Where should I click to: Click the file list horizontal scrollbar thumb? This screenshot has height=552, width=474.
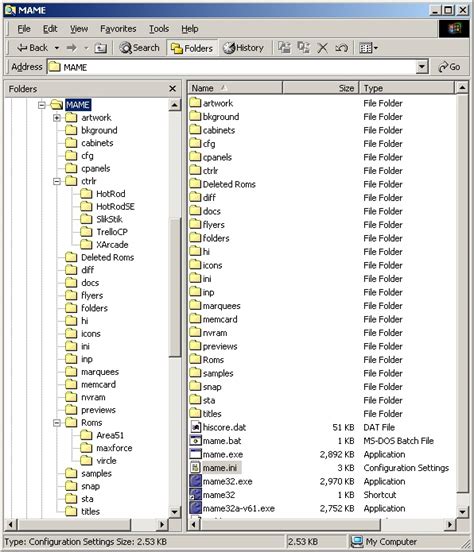click(x=290, y=525)
